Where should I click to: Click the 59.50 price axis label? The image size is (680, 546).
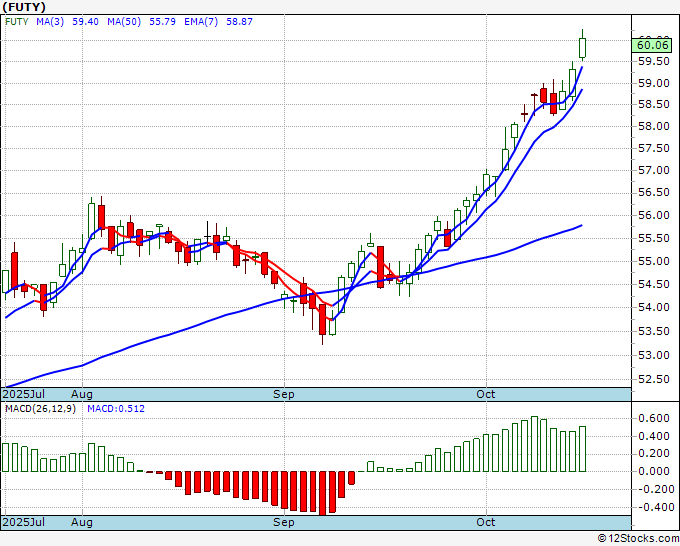(x=654, y=61)
